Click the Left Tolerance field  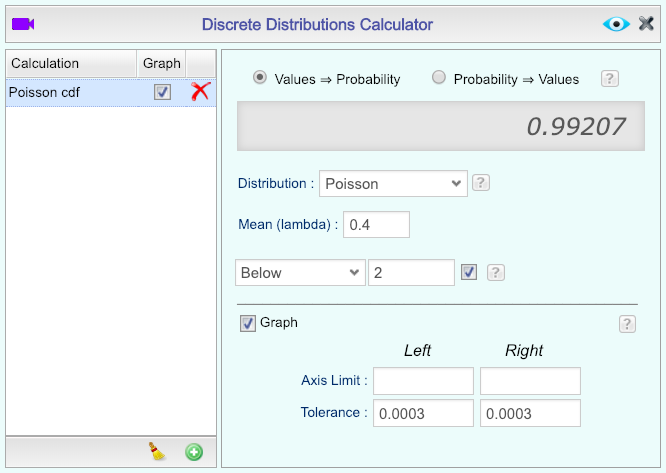423,413
